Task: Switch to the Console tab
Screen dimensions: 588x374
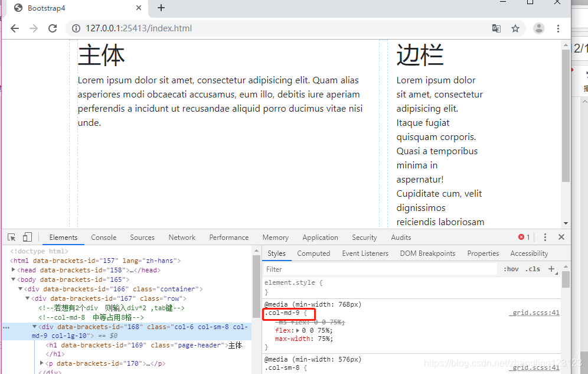Action: (x=104, y=238)
